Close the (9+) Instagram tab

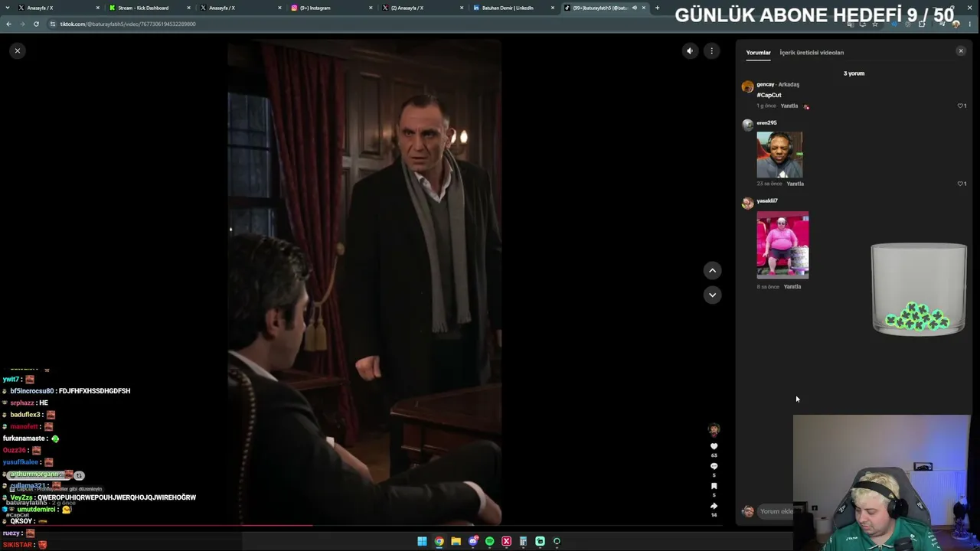tap(371, 8)
